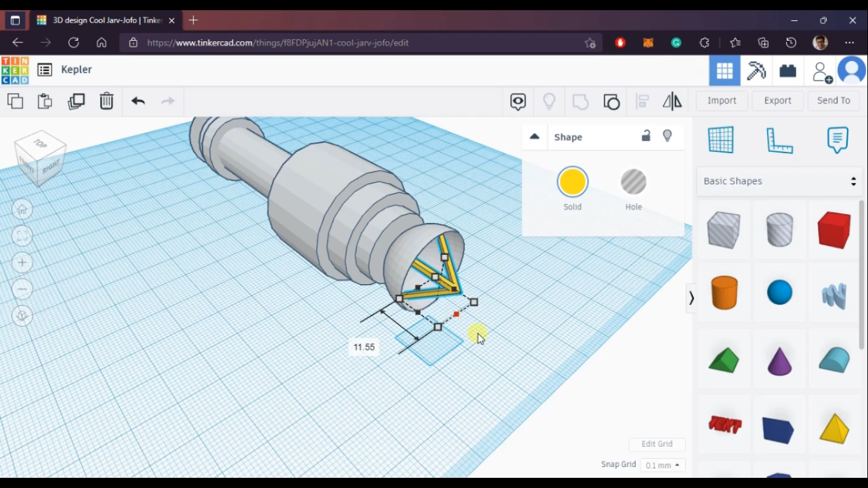Pick the blue Wedge shape
This screenshot has height=488, width=868.
point(778,430)
